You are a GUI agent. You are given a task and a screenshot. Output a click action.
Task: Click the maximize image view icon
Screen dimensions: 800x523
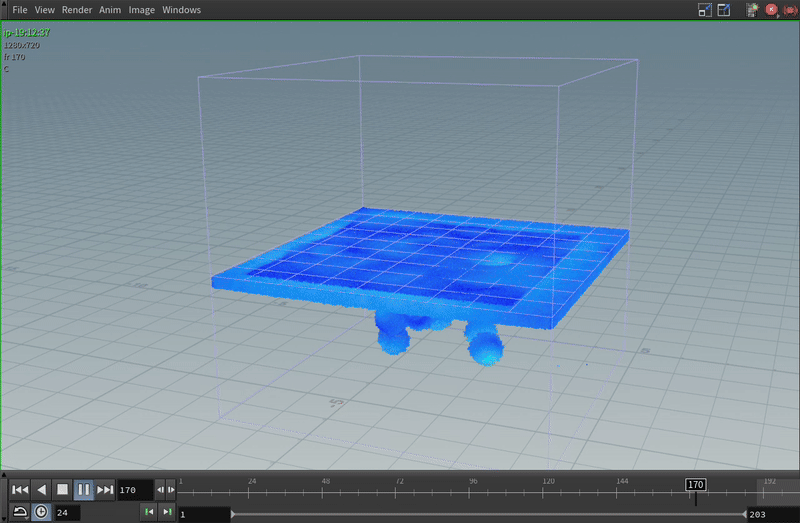tap(723, 10)
